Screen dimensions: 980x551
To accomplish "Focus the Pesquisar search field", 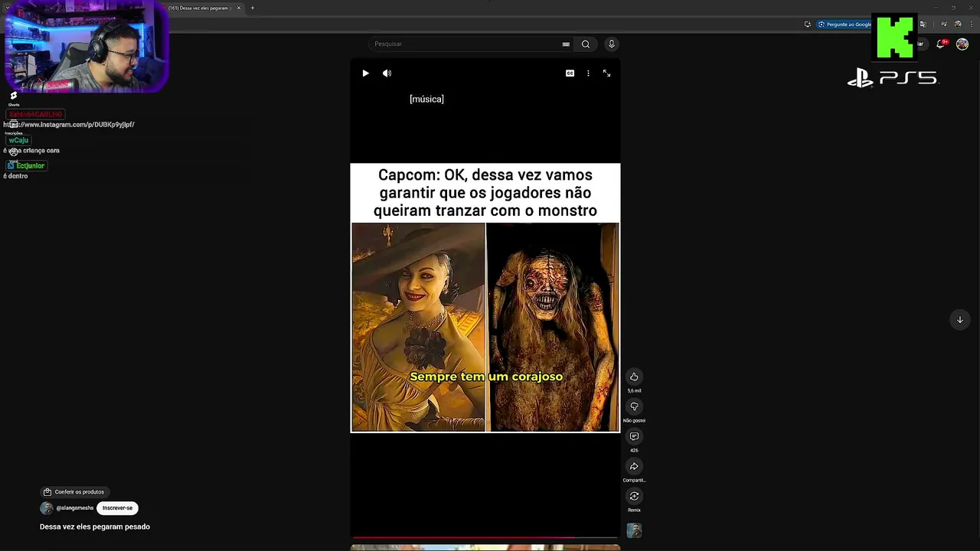I will pyautogui.click(x=465, y=44).
